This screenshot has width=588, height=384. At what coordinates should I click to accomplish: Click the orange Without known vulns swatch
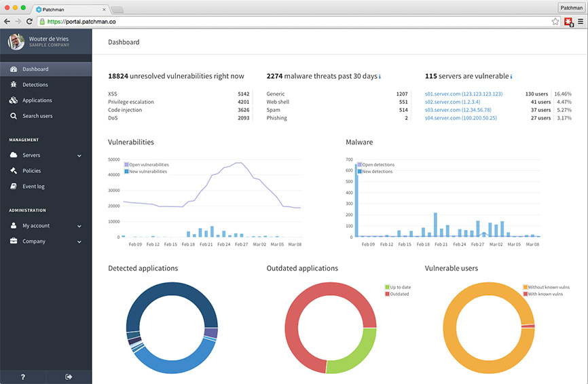pos(526,287)
